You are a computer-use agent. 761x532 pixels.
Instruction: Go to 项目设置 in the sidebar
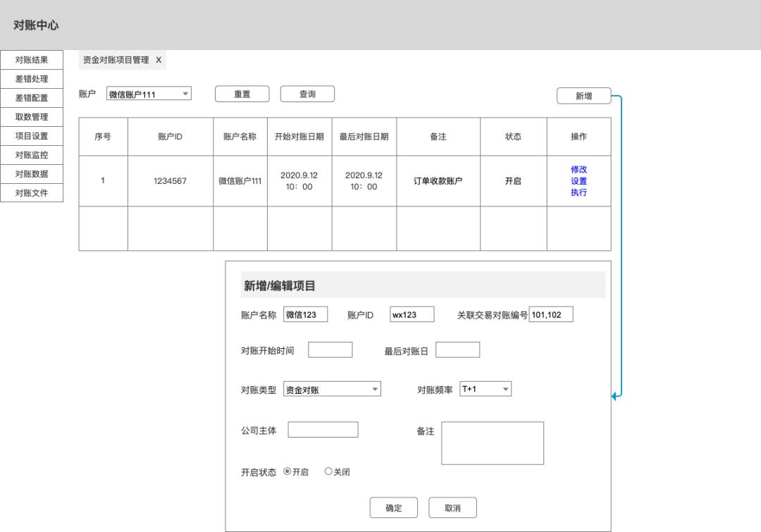pos(31,135)
